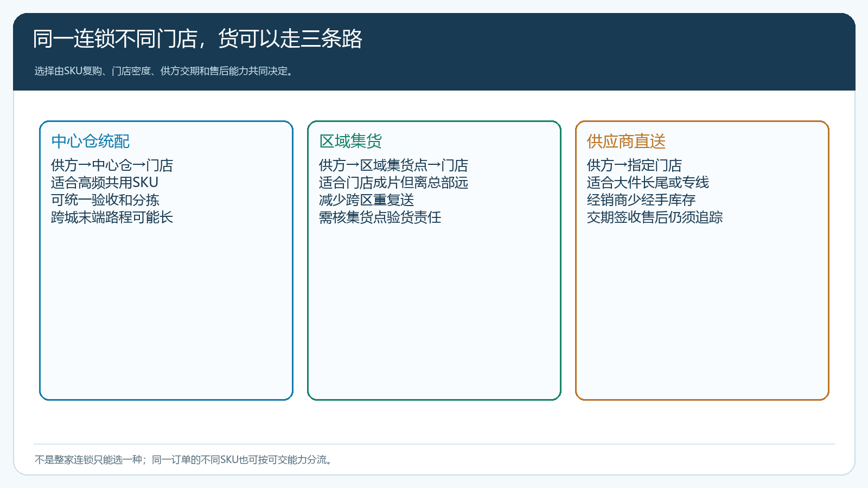This screenshot has width=868, height=488.
Task: Click the 区域集货 card heading
Action: pos(350,142)
